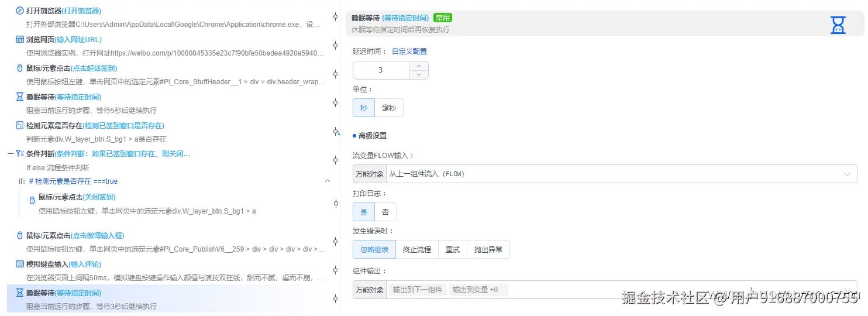Click the connector node beside 检测元素是否存在 step
Screen dimensions: 868x316
pos(335,132)
